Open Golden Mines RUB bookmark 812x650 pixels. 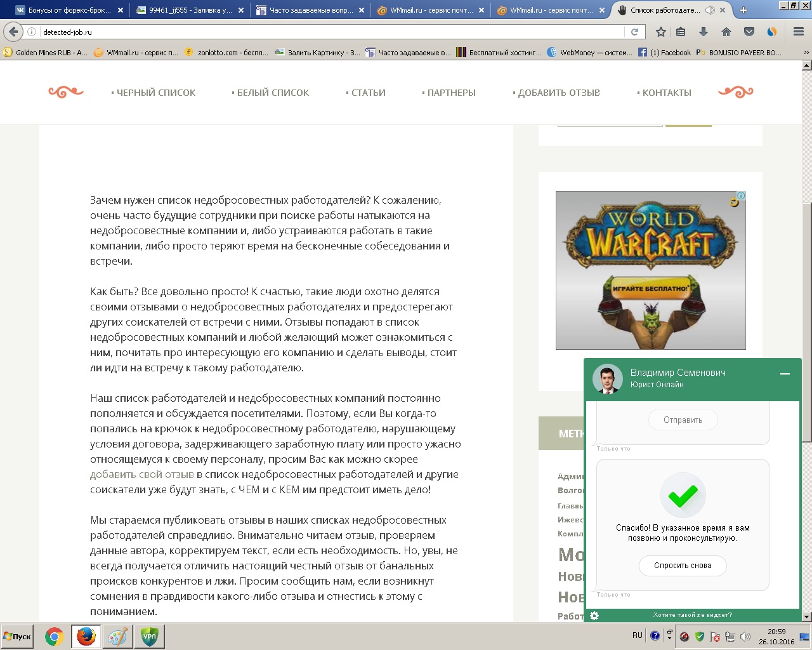point(45,53)
